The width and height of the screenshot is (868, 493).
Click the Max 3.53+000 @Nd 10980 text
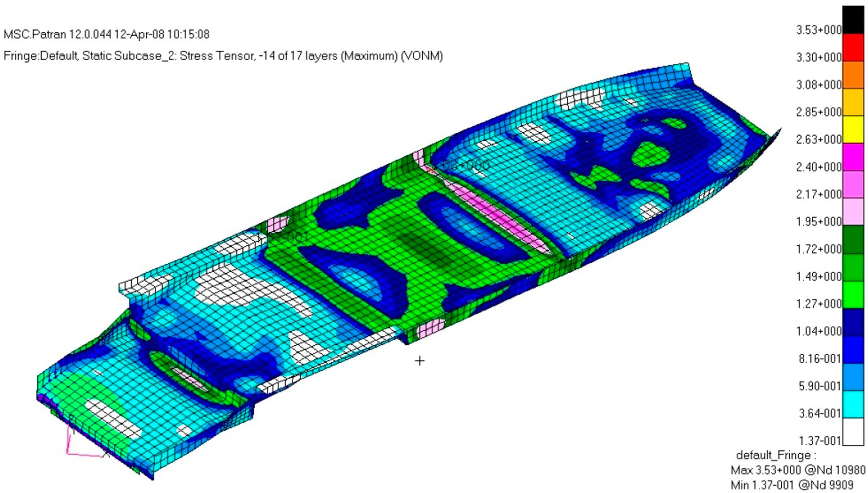point(798,470)
